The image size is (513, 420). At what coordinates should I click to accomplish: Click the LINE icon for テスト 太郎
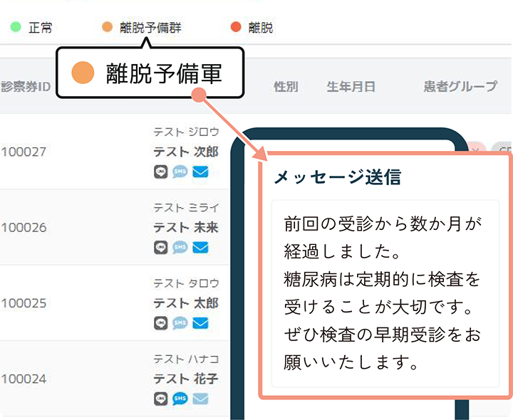[160, 323]
